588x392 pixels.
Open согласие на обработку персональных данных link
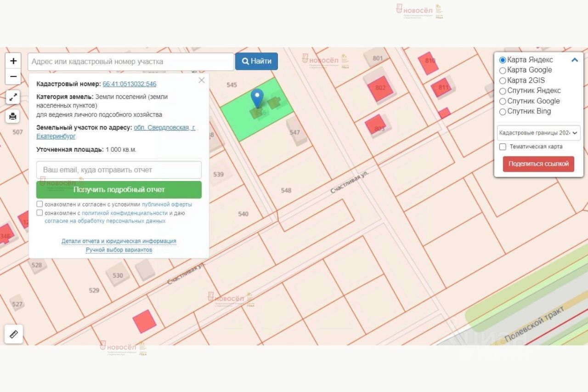coord(105,221)
